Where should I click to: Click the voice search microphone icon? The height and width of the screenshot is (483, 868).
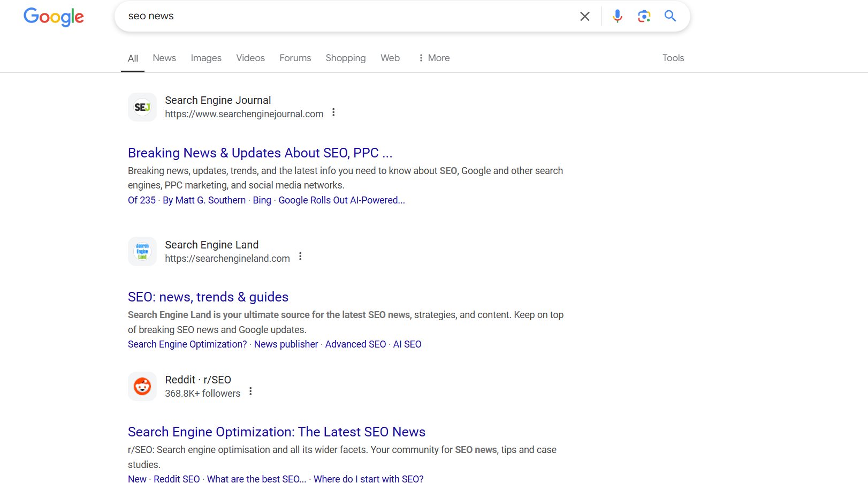(x=616, y=16)
